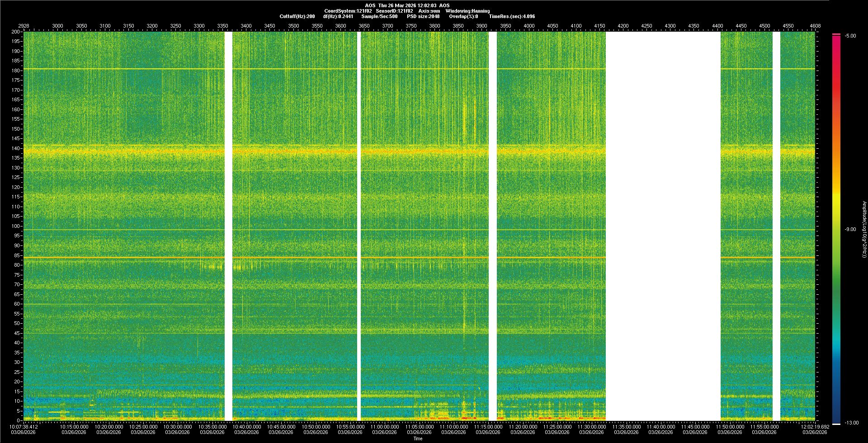Click the -5.00 colorbar maximum label

(850, 36)
